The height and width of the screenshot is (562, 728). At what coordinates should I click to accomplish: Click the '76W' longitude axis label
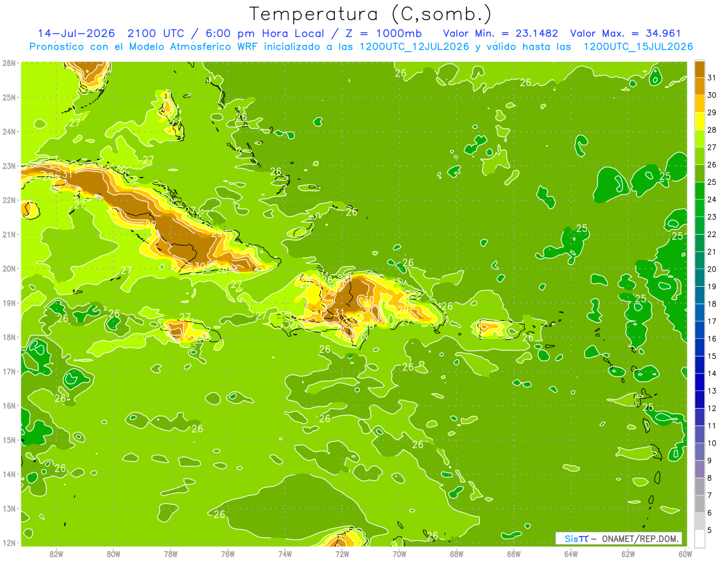227,554
